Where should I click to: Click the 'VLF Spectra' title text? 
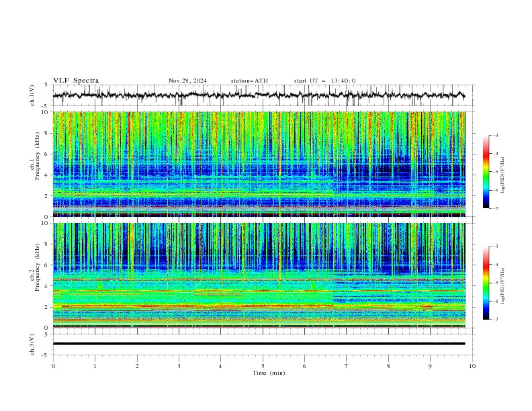pos(76,81)
